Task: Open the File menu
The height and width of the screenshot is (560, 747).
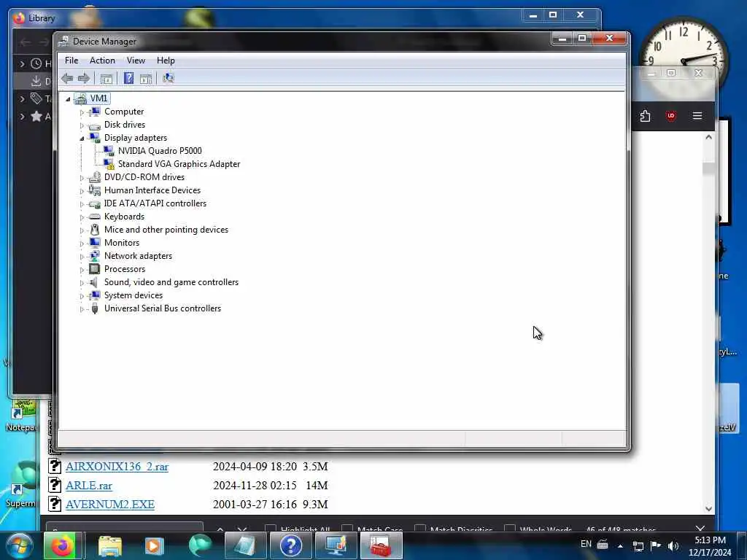Action: coord(71,61)
